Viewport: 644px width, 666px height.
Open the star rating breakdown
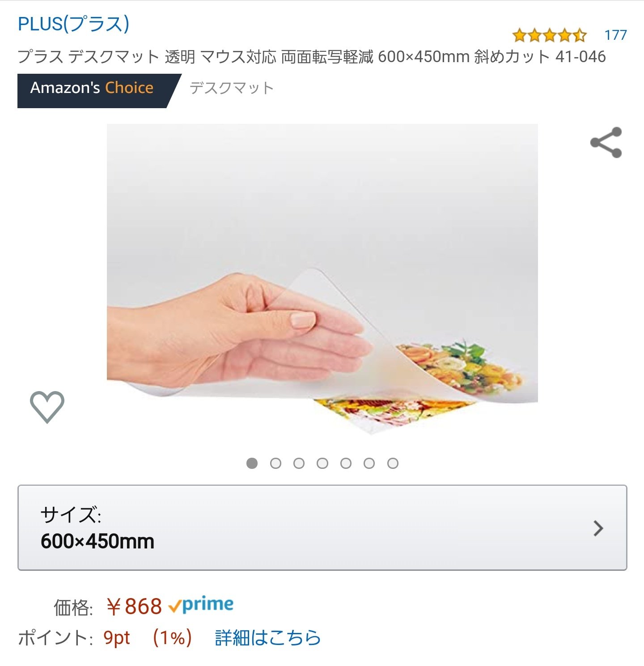coord(549,35)
